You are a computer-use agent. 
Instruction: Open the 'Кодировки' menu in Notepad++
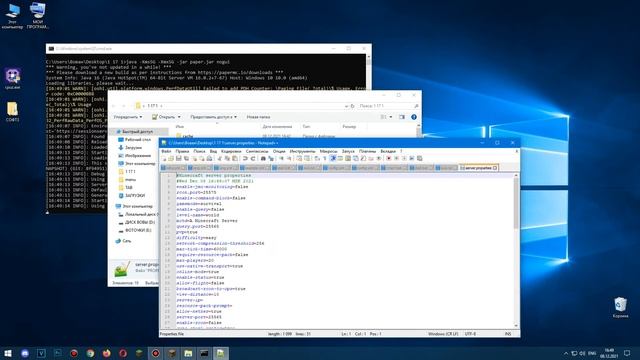[231, 151]
